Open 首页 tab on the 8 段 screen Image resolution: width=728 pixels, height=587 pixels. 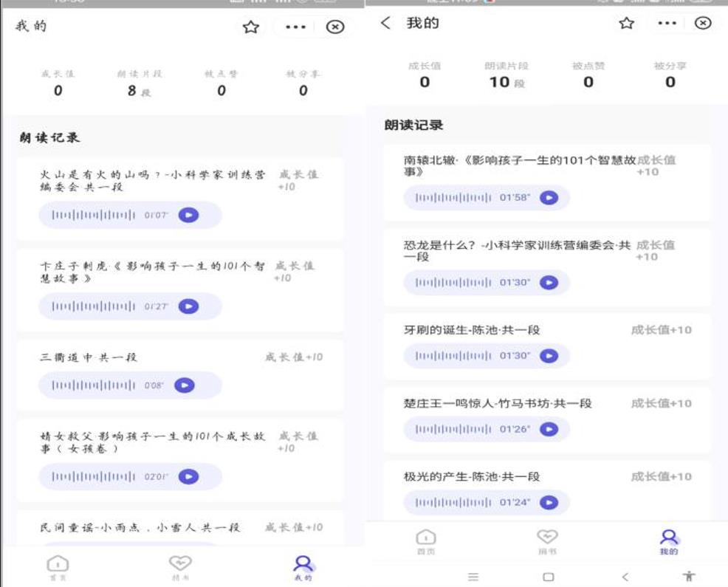point(58,567)
